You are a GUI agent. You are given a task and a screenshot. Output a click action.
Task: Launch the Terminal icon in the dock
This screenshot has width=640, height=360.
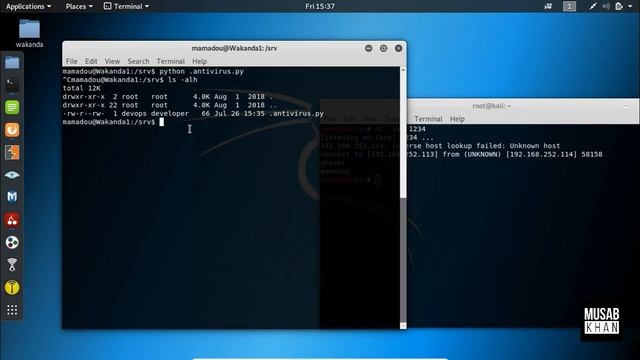point(12,85)
